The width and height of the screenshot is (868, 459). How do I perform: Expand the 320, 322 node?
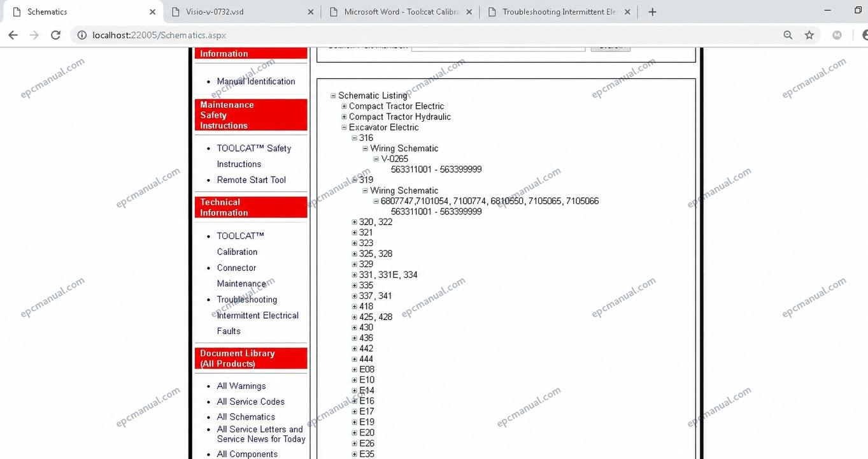355,222
